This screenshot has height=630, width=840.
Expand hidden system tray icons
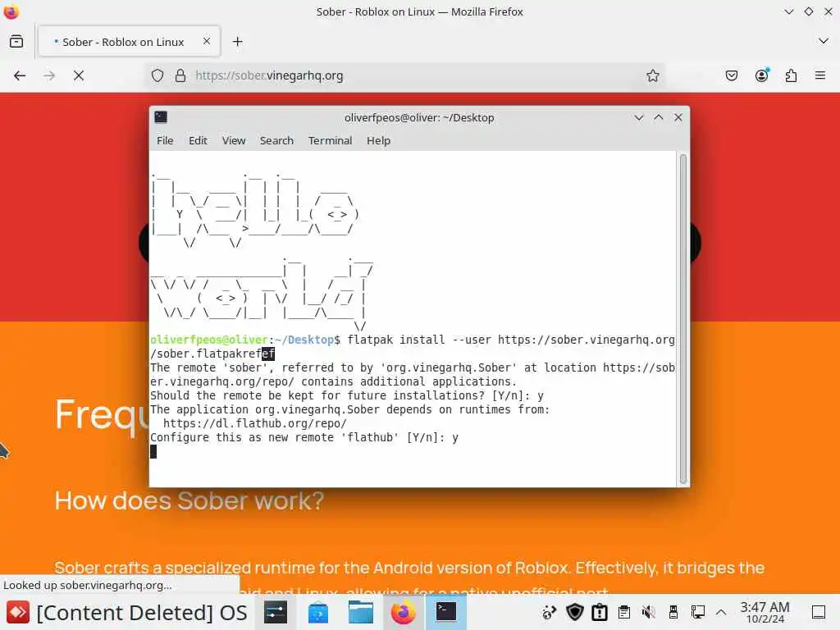tap(721, 612)
